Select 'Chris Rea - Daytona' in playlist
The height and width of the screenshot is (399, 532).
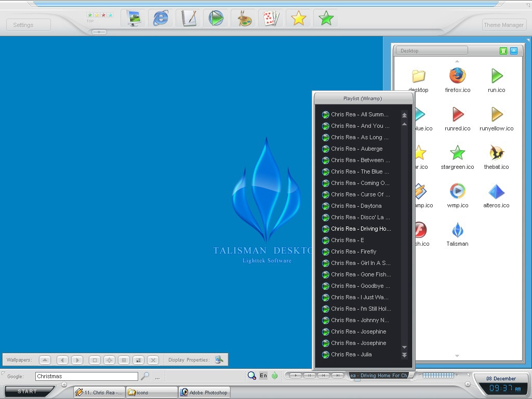pos(356,206)
